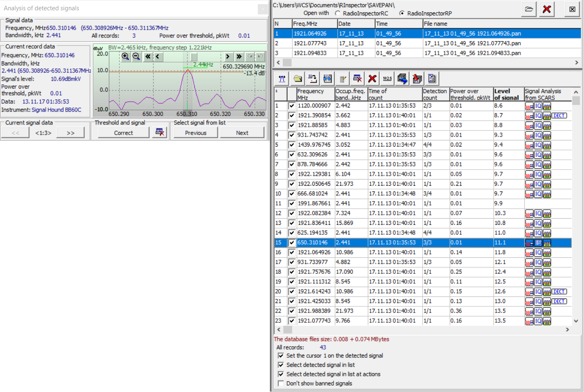Screen dimensions: 584x392
Task: Click the open folder icon beside SAVEPAN path
Action: (x=529, y=9)
